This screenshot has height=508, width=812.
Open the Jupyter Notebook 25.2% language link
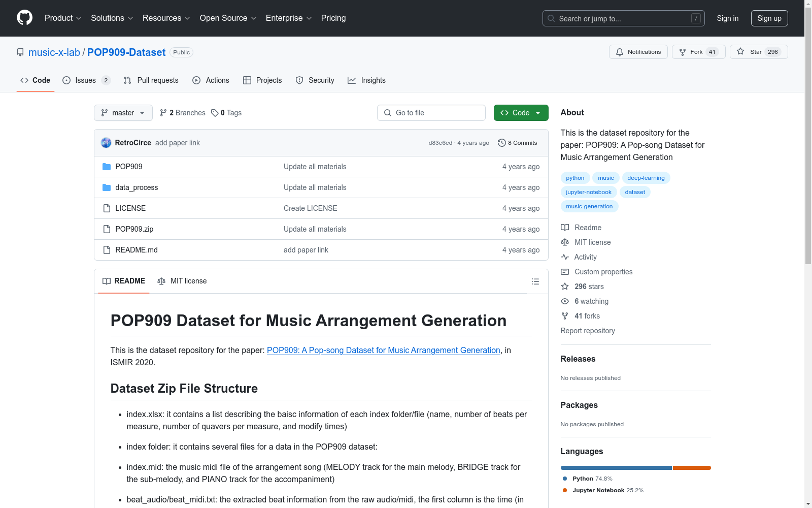[x=603, y=490]
